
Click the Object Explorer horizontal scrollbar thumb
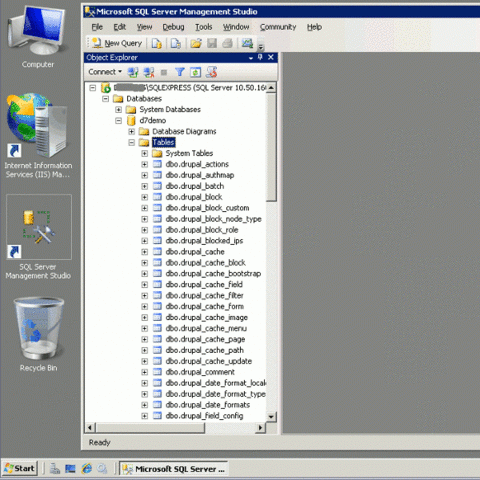[150, 428]
